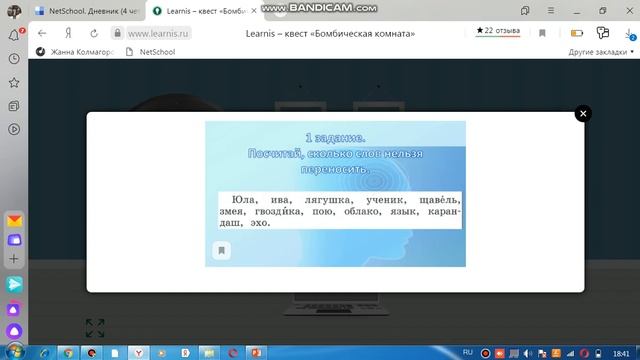This screenshot has height=360, width=640.
Task: Click the page title in the address bar
Action: (x=330, y=33)
